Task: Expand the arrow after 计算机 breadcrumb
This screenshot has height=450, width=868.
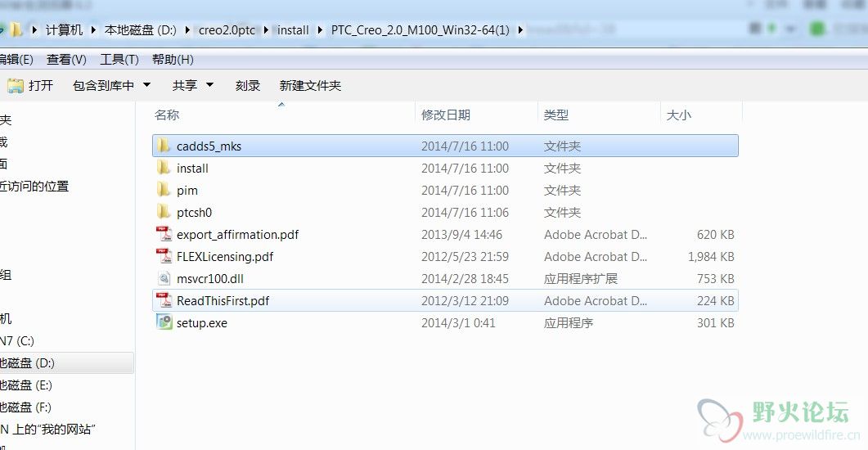Action: coord(93,30)
